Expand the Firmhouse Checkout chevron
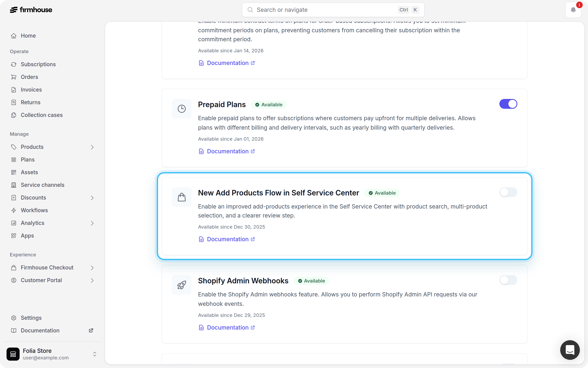588x368 pixels. coord(92,267)
